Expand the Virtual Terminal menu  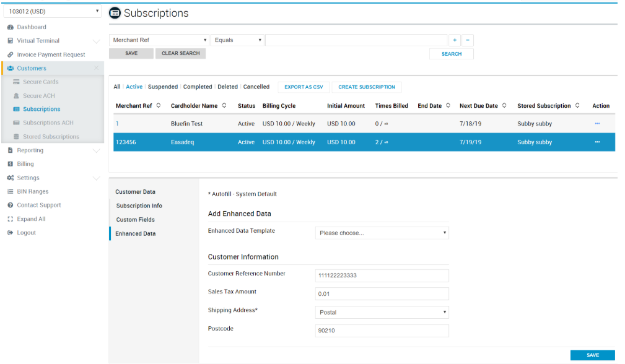click(x=96, y=41)
